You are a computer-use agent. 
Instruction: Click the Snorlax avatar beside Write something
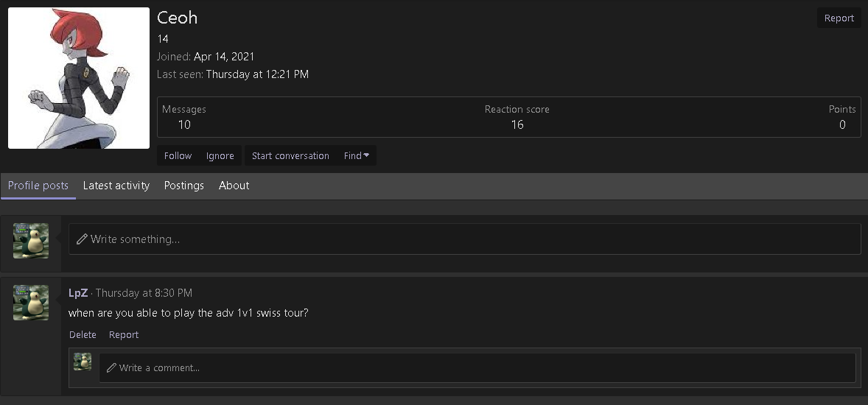(x=31, y=241)
